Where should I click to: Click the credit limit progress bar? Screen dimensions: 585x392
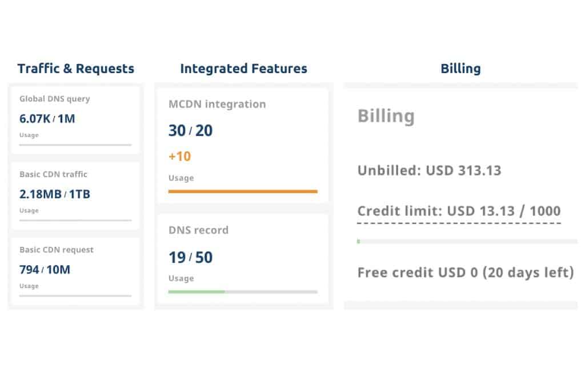(466, 241)
